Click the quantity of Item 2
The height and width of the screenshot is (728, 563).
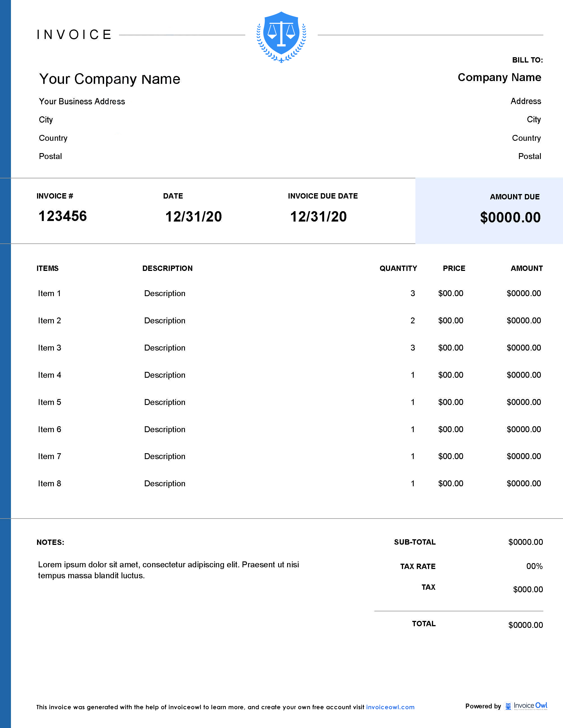(413, 321)
